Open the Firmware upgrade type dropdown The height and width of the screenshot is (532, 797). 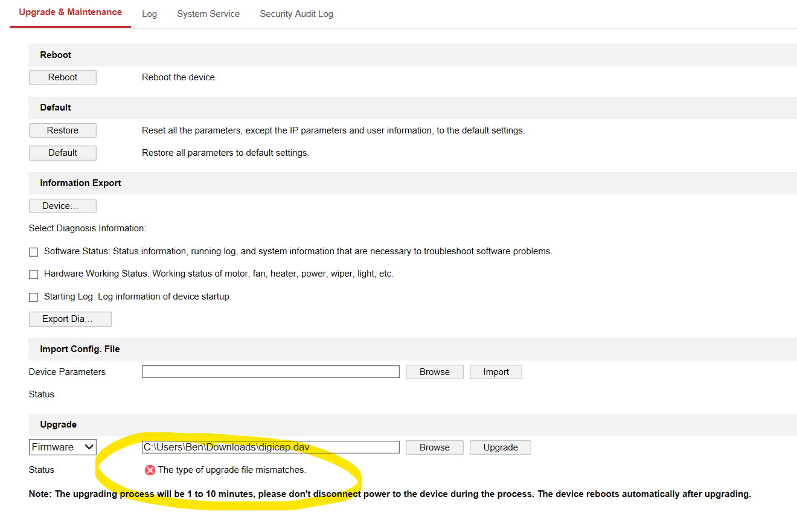63,447
